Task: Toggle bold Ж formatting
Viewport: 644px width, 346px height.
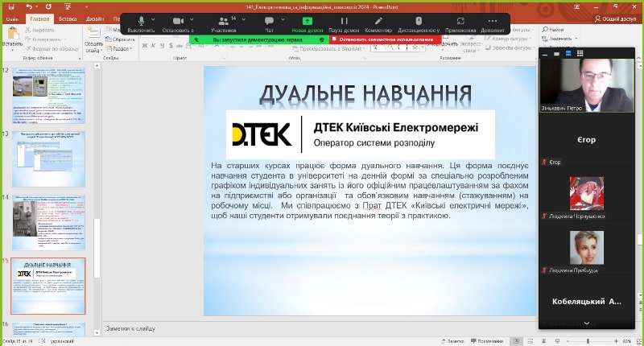Action: pyautogui.click(x=145, y=46)
